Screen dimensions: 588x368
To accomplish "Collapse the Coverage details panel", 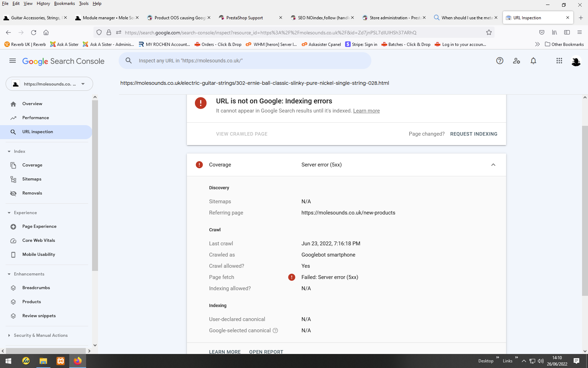I will pos(493,165).
